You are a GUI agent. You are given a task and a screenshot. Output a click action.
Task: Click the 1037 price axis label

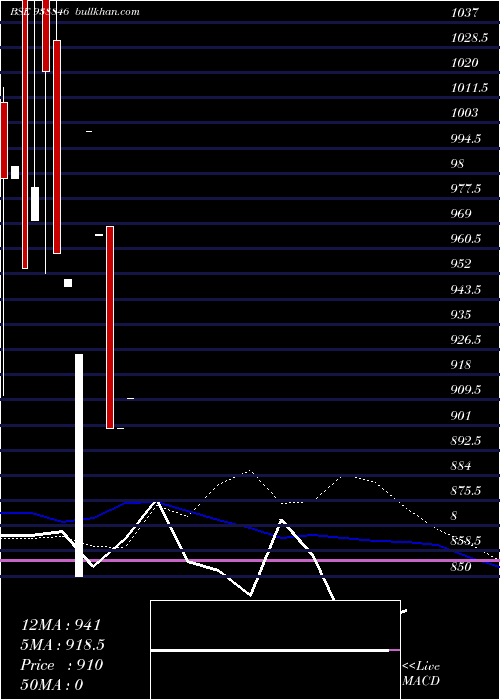pyautogui.click(x=465, y=12)
